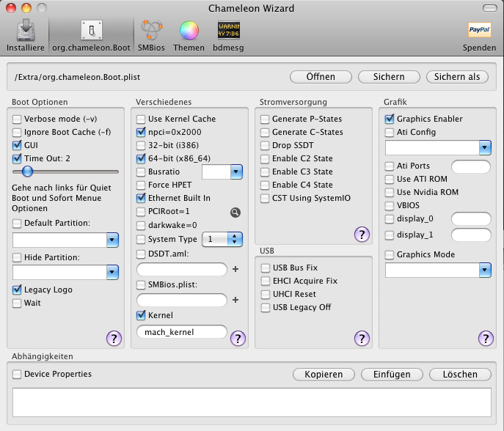Click help question mark in Stromversorgung panel
This screenshot has width=504, height=431.
click(361, 234)
